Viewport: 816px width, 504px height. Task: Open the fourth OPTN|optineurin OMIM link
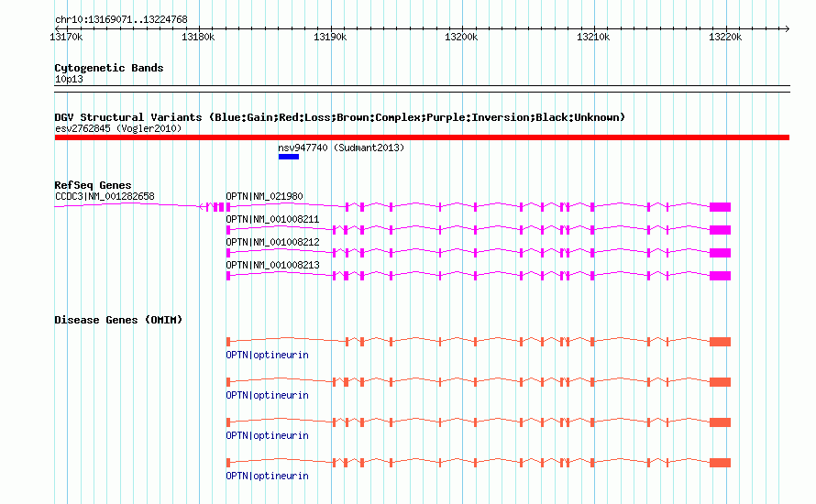267,476
